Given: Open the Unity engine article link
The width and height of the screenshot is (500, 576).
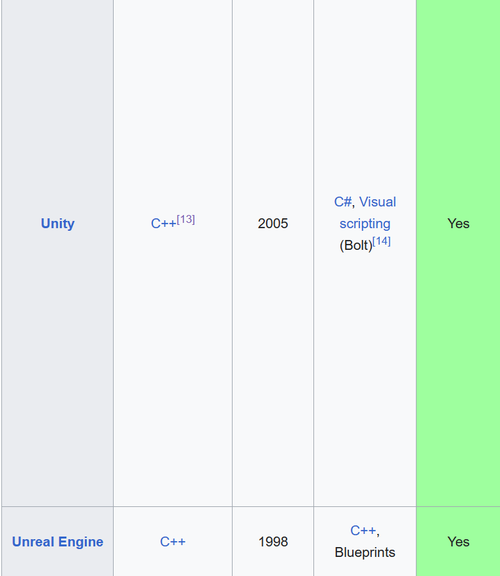Looking at the screenshot, I should click(x=58, y=223).
